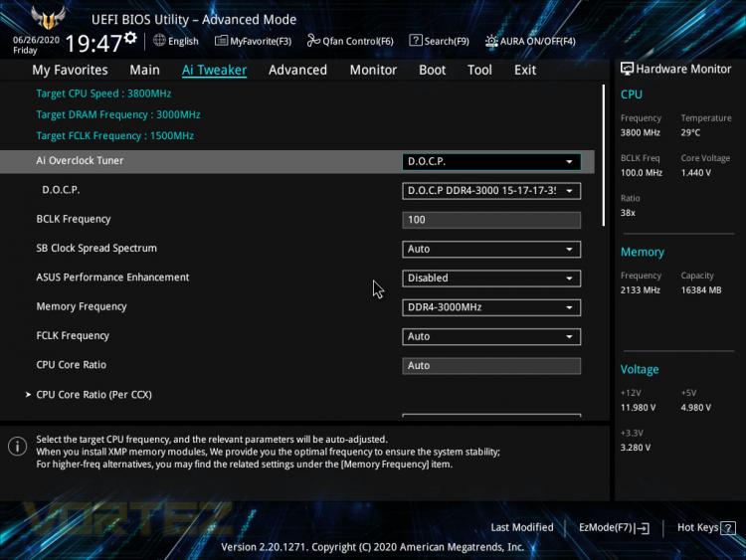746x560 pixels.
Task: Click the date 06/26/2020
Action: [36, 40]
